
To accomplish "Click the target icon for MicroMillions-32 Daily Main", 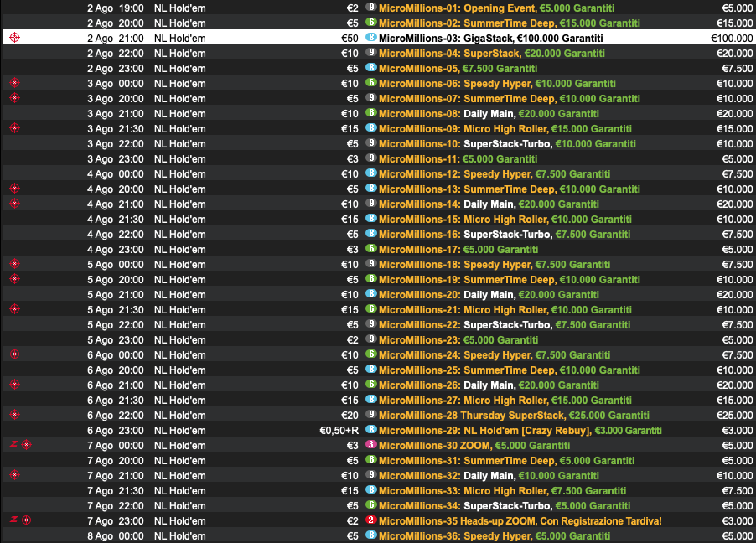I will (x=15, y=475).
